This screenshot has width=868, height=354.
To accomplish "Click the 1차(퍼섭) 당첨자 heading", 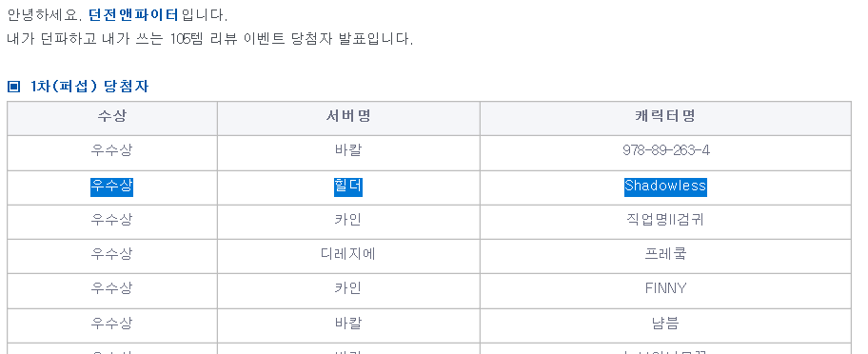I will (x=89, y=87).
